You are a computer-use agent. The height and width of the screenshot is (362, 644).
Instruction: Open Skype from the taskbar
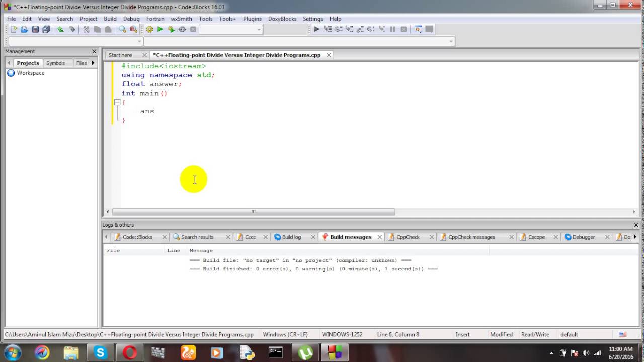pyautogui.click(x=100, y=353)
